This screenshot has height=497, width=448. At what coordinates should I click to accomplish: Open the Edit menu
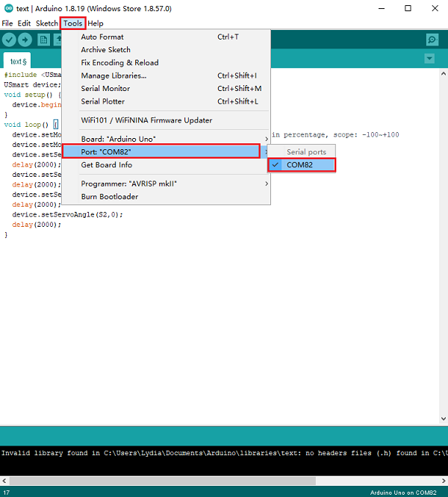pos(24,23)
